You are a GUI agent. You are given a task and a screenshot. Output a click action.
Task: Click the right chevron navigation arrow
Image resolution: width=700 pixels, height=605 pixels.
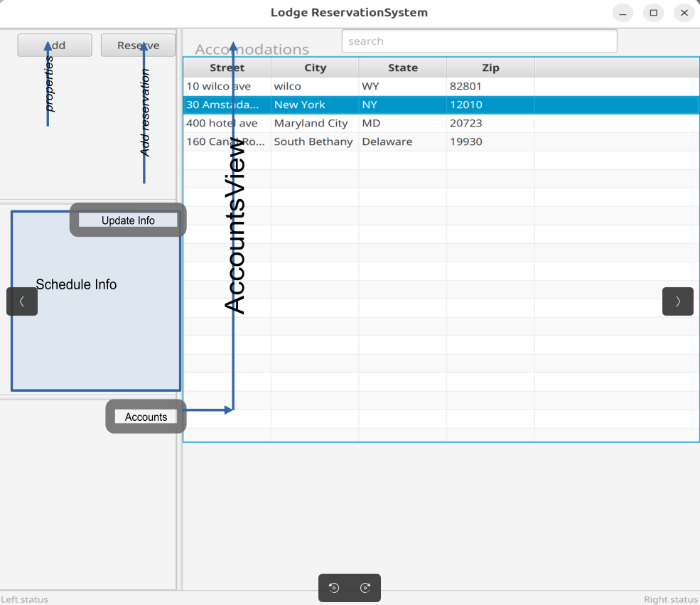tap(677, 301)
